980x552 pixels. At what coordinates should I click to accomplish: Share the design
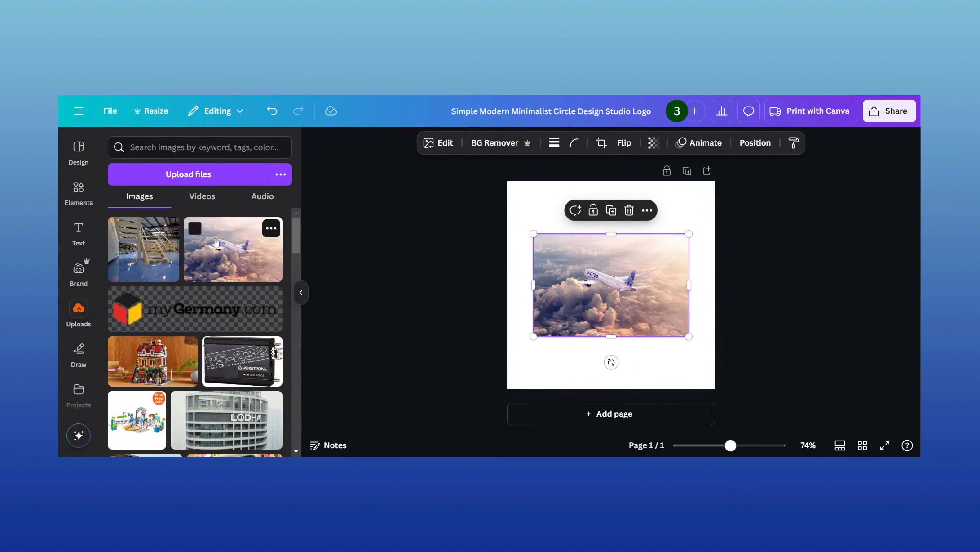889,111
